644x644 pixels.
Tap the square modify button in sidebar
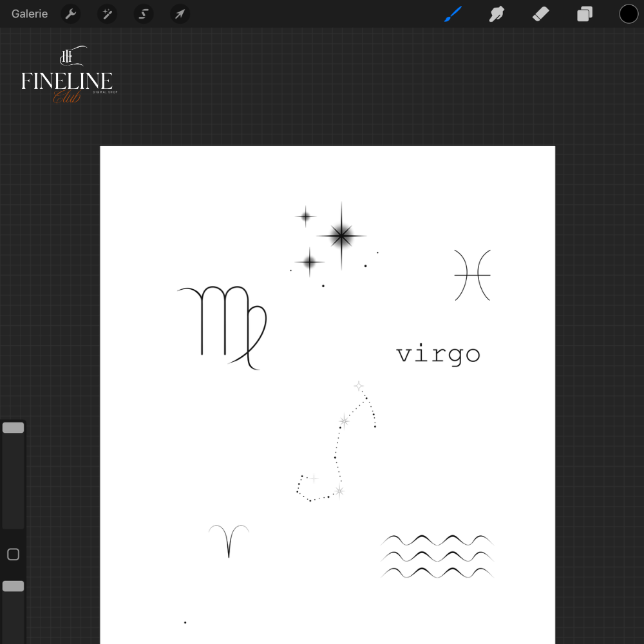pos(13,554)
